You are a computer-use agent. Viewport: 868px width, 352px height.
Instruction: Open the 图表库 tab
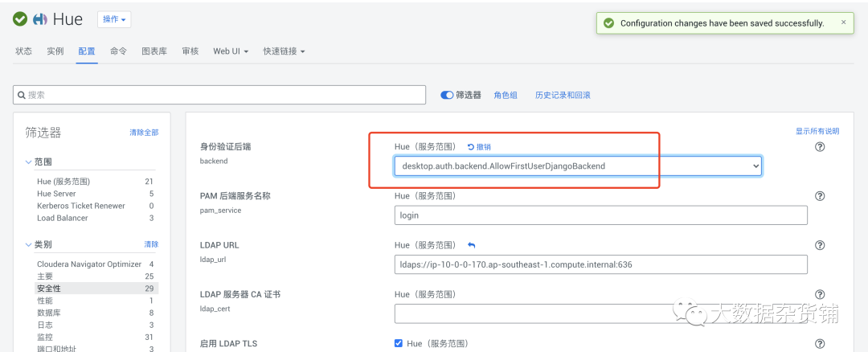pyautogui.click(x=154, y=51)
